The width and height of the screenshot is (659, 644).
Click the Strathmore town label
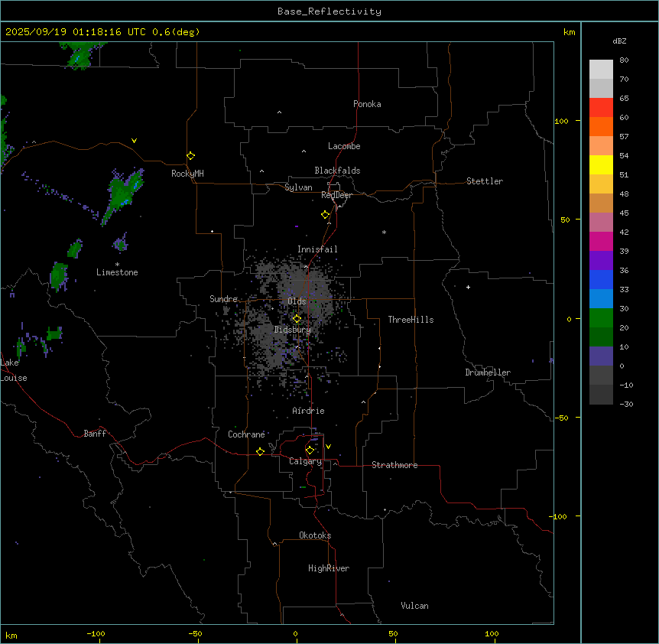pos(394,465)
